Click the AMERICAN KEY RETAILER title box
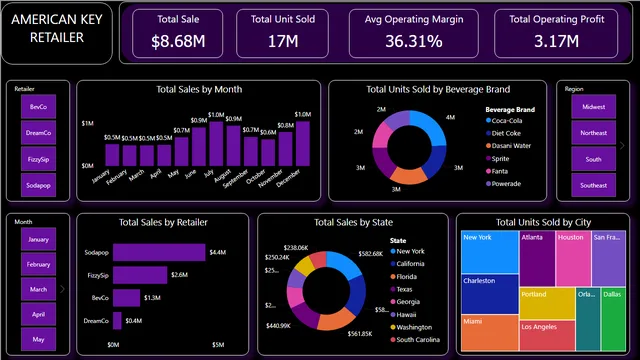Viewport: 640px width, 360px height. tap(57, 33)
